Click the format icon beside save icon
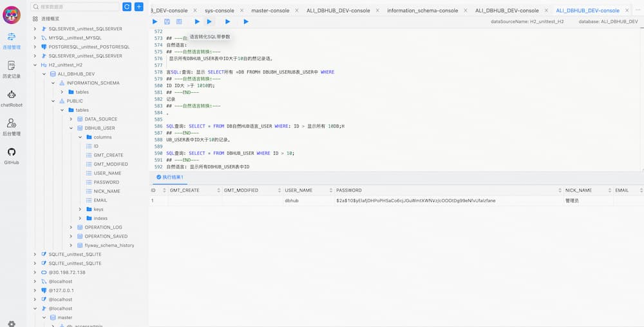 point(179,21)
